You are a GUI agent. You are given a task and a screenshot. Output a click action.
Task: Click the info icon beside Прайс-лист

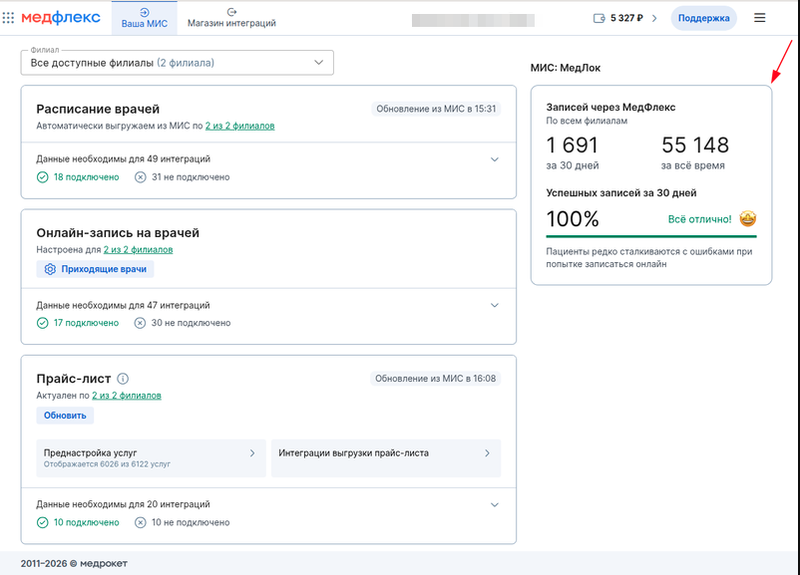point(123,379)
